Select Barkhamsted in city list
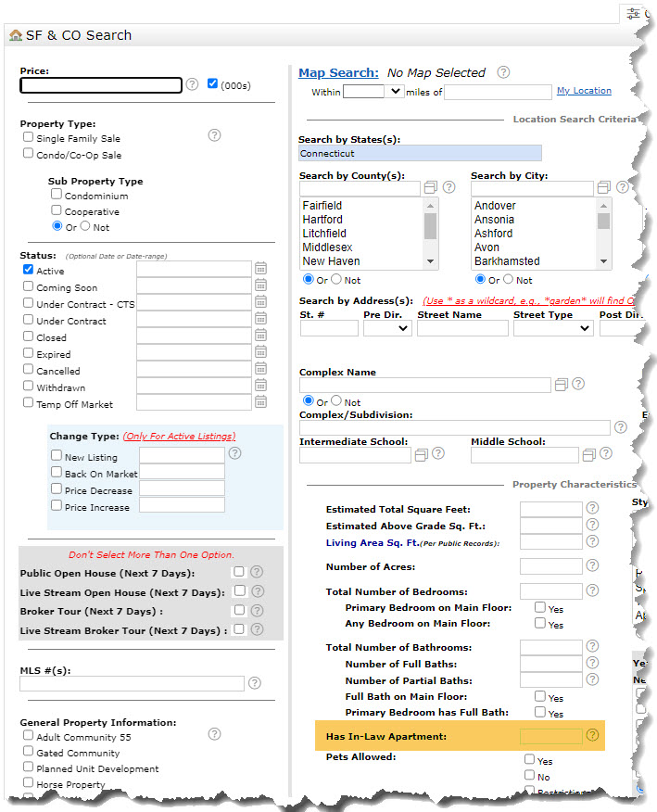657x812 pixels. [x=535, y=261]
